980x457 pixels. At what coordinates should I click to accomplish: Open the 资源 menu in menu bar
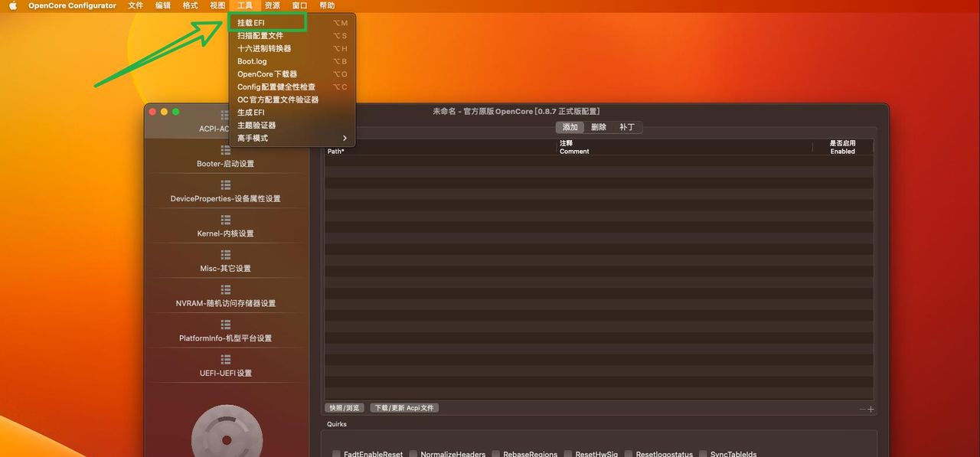point(273,5)
